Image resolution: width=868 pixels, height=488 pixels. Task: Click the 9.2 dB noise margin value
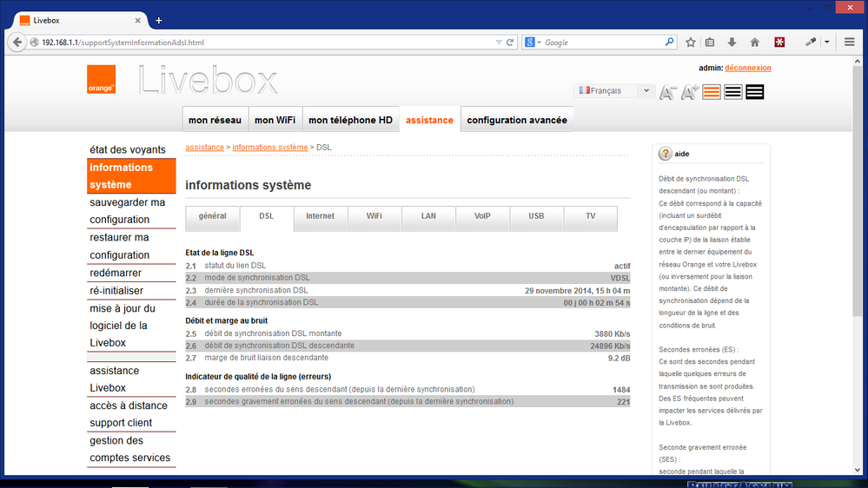pyautogui.click(x=619, y=358)
